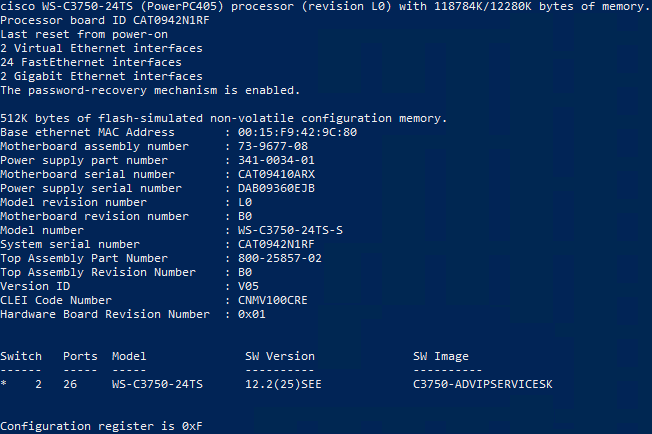
Task: Click the Configuration register value 0xF
Action: 192,426
